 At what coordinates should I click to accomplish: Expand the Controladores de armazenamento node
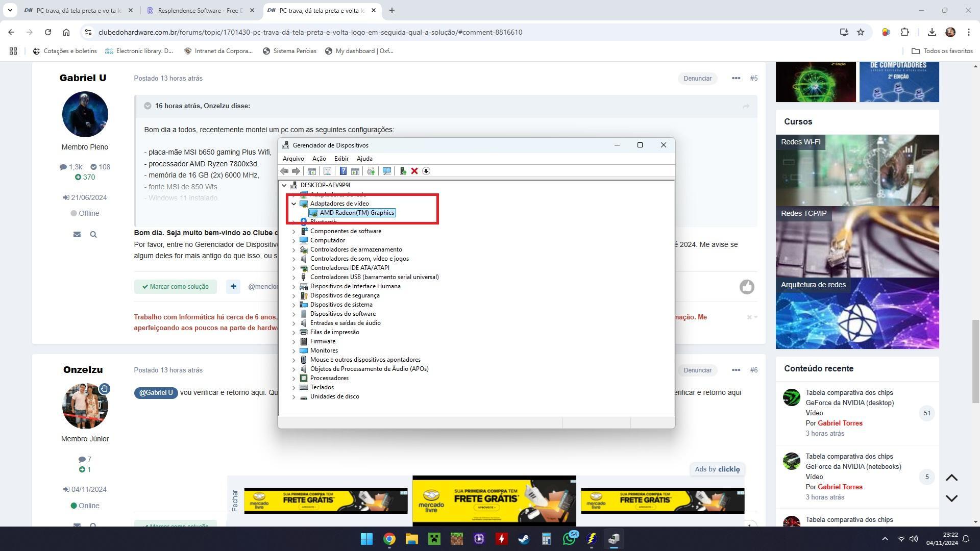click(293, 249)
